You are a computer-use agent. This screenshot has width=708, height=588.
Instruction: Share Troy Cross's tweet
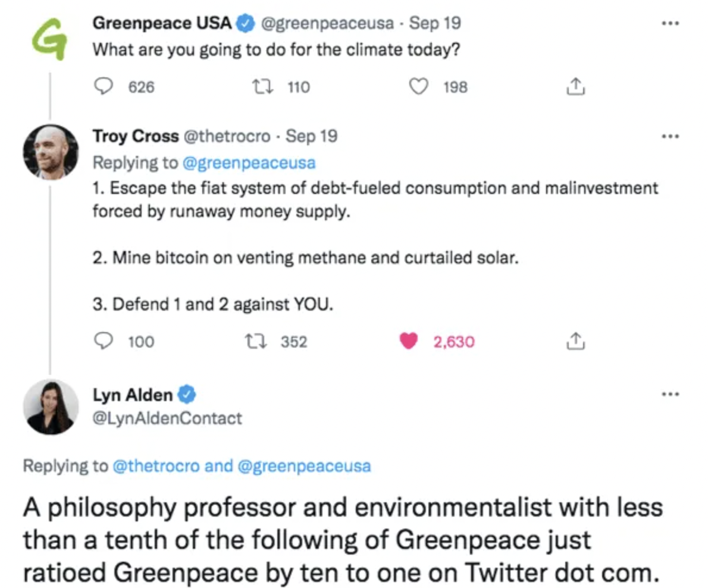(x=575, y=342)
